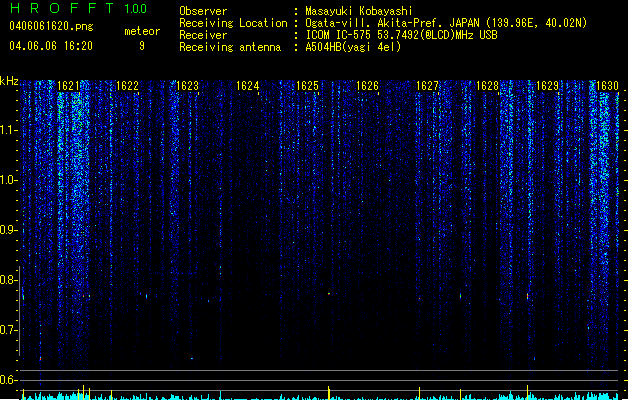Click location text Ogata-vill. Akita-Pref. JAPAN
629x400 pixels.
(392, 23)
